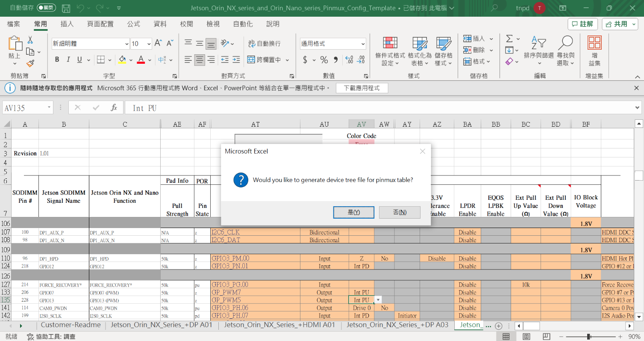Click the AutoSum sigma icon
This screenshot has width=644, height=341.
click(509, 39)
